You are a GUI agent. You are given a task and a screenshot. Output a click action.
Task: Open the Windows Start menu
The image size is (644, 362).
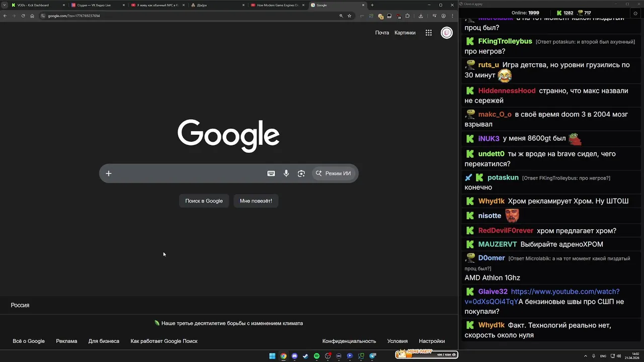click(272, 356)
